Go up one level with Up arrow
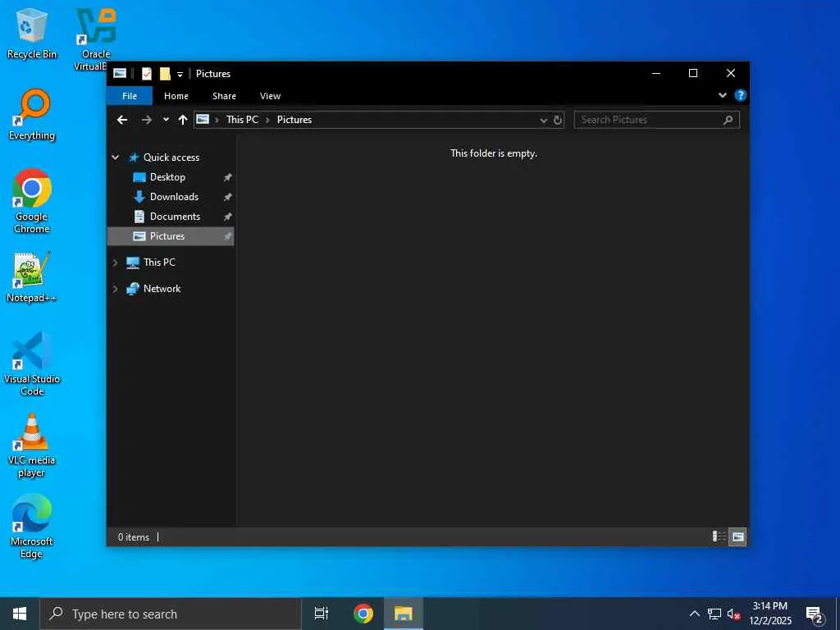 click(183, 120)
